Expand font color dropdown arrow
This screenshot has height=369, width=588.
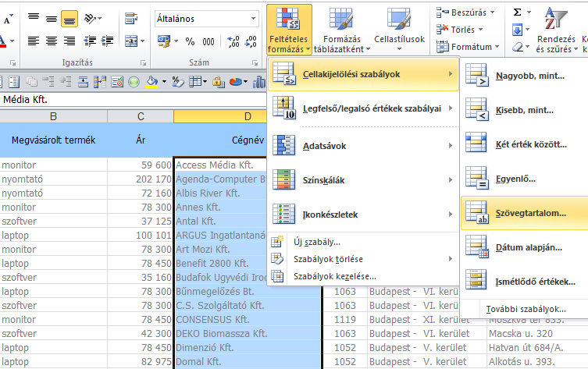pyautogui.click(x=12, y=41)
